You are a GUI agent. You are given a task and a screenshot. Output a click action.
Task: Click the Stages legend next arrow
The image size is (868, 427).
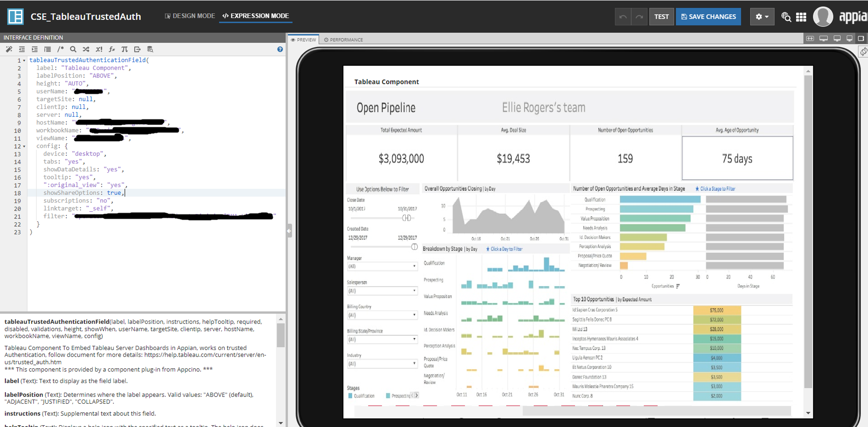(417, 395)
